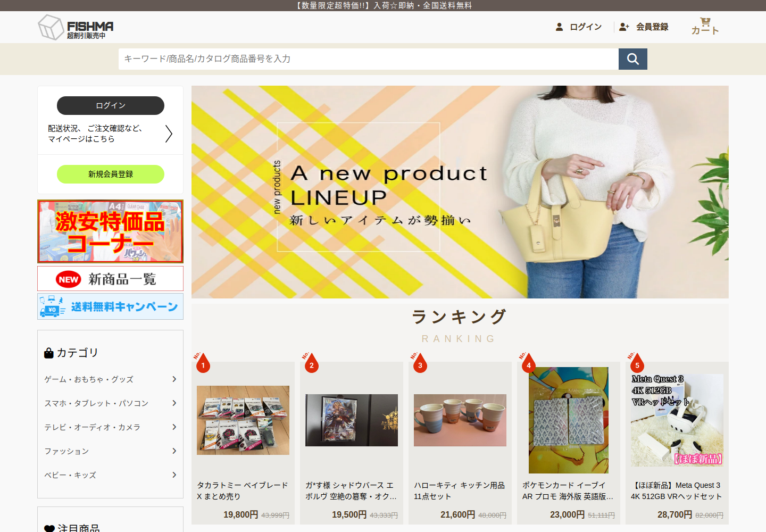
Task: Click the ハローキティ キッチン用品 11点セット title
Action: click(460, 491)
